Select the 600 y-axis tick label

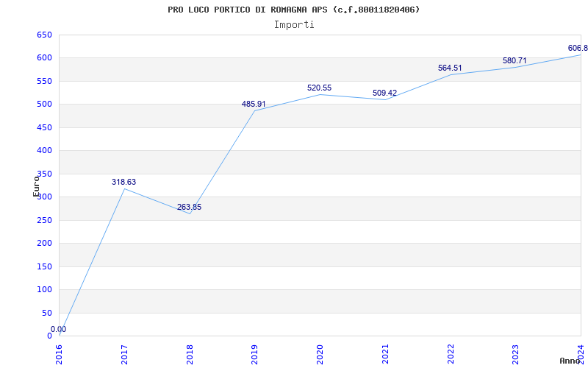click(44, 58)
